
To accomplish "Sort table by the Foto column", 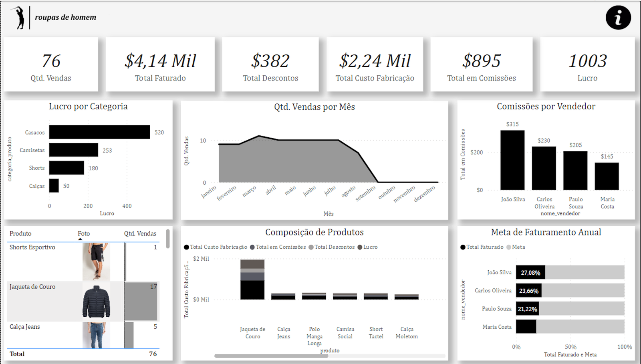I will 84,233.
